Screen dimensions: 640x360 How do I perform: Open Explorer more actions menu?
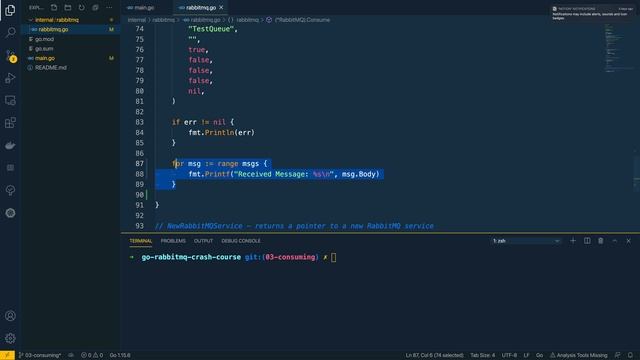tap(109, 7)
